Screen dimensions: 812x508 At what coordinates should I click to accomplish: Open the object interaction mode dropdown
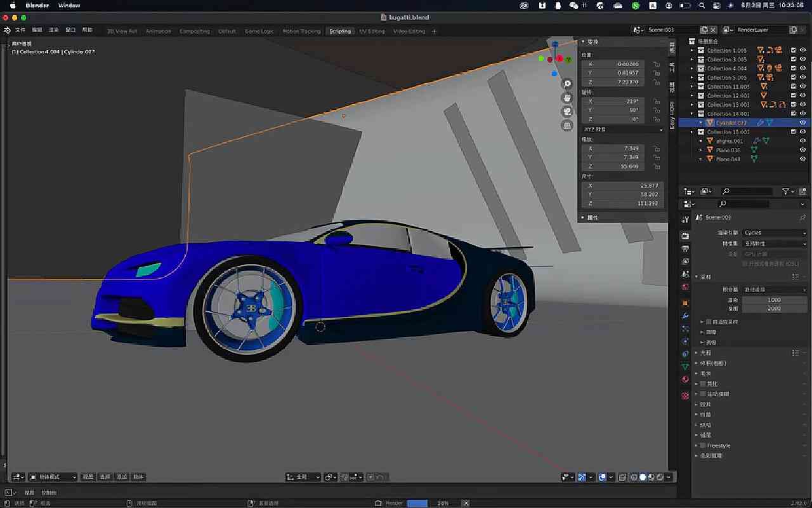(x=53, y=477)
